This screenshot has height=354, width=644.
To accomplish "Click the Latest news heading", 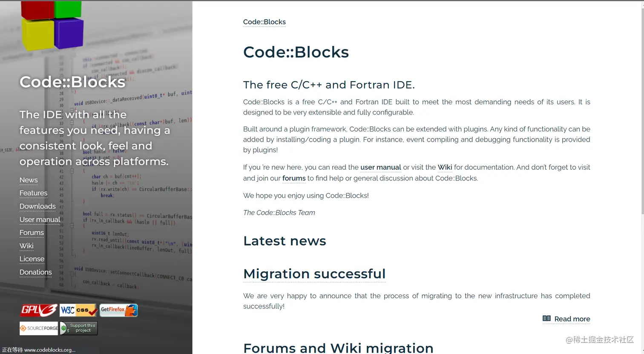I will tap(285, 241).
